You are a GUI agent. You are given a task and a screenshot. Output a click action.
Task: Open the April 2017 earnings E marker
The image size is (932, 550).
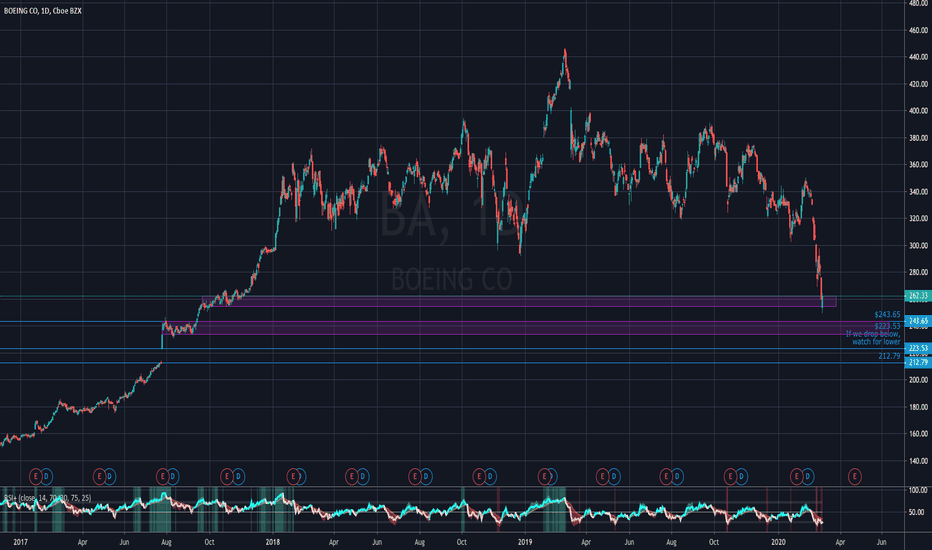pyautogui.click(x=99, y=476)
